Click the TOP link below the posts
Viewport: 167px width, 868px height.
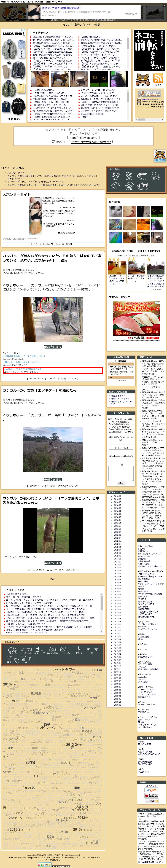point(53,579)
